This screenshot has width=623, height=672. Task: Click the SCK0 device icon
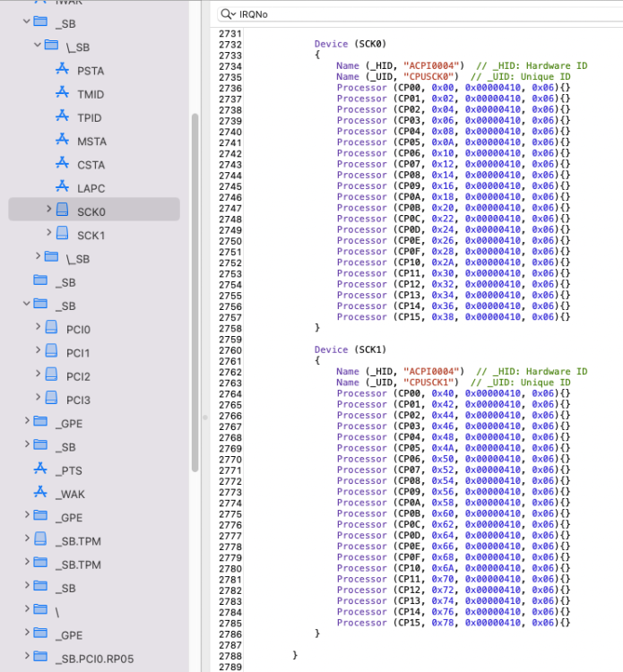(x=63, y=210)
